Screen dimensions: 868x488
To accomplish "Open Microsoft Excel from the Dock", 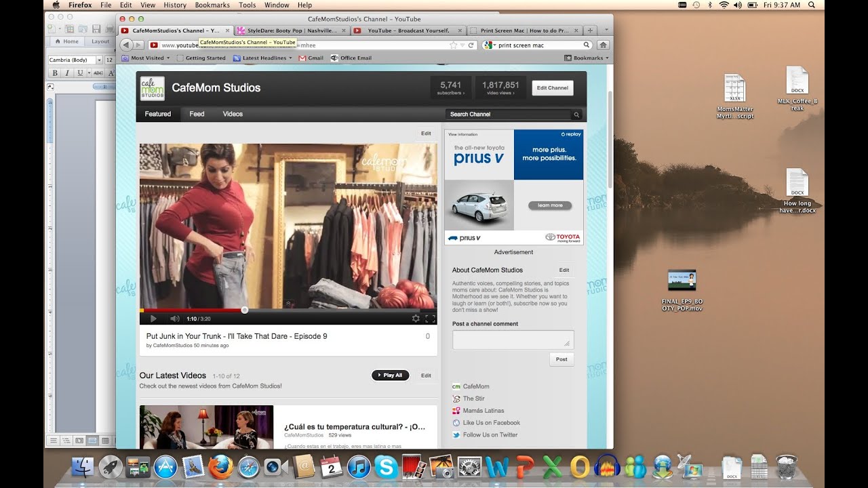I will click(x=553, y=467).
